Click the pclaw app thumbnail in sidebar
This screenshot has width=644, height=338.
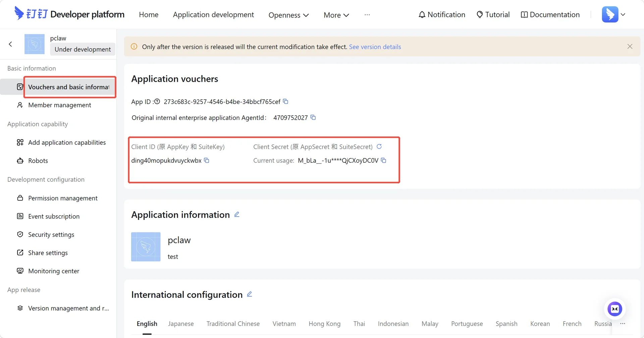tap(35, 44)
